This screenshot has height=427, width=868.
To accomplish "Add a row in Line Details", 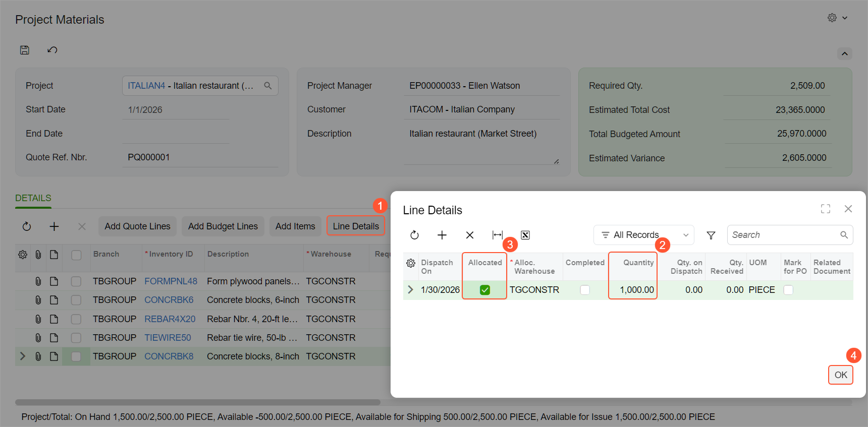I will [442, 235].
